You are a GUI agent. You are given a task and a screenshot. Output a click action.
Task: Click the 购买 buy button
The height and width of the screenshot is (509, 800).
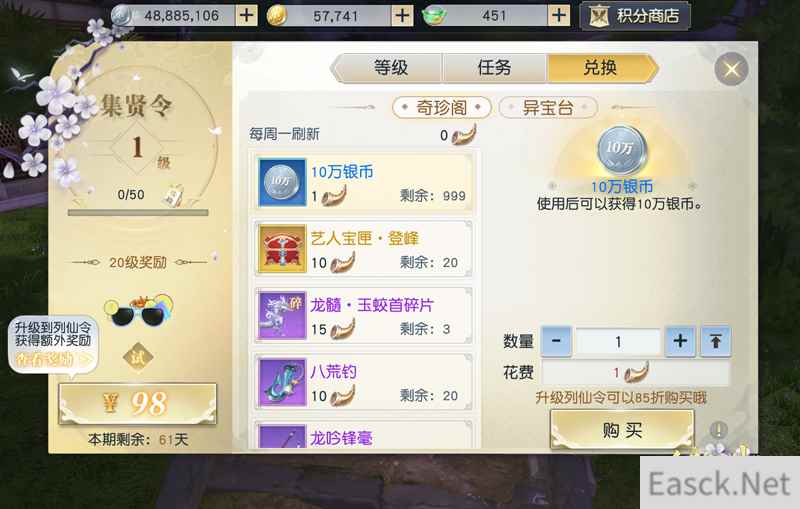tap(622, 430)
